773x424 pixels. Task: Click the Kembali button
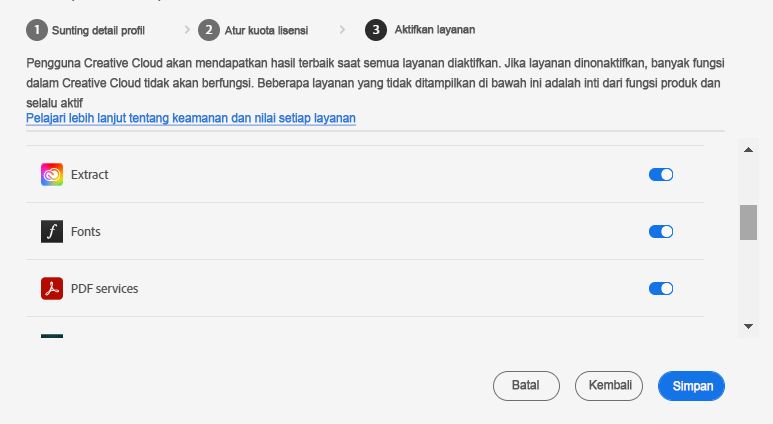pyautogui.click(x=609, y=386)
